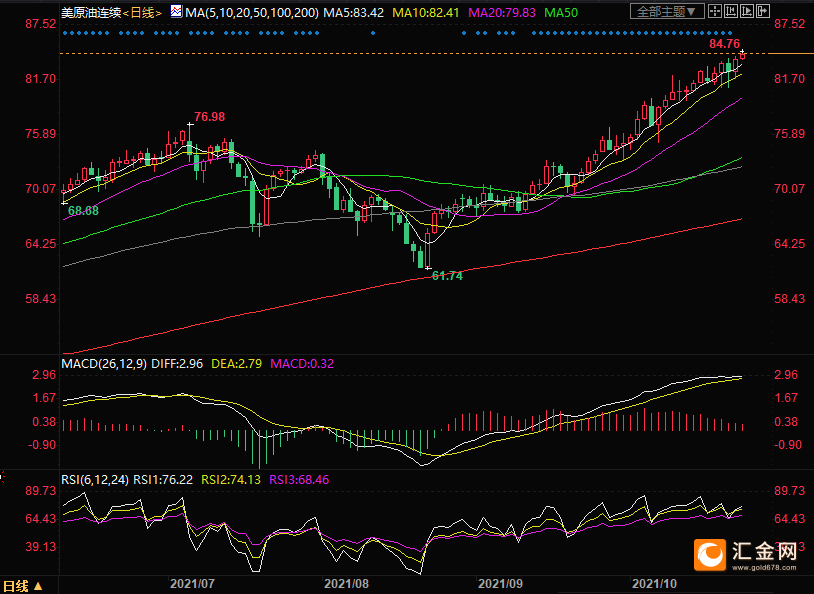Click the 美原油连续 instrument title
Image resolution: width=814 pixels, height=594 pixels.
pos(90,12)
